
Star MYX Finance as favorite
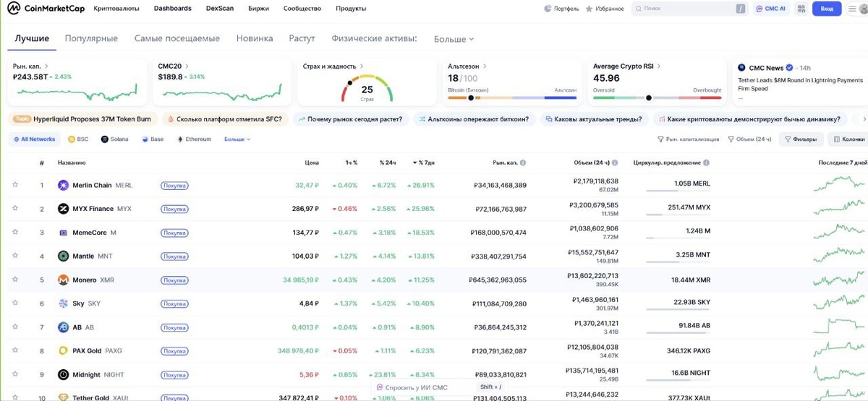pos(14,209)
